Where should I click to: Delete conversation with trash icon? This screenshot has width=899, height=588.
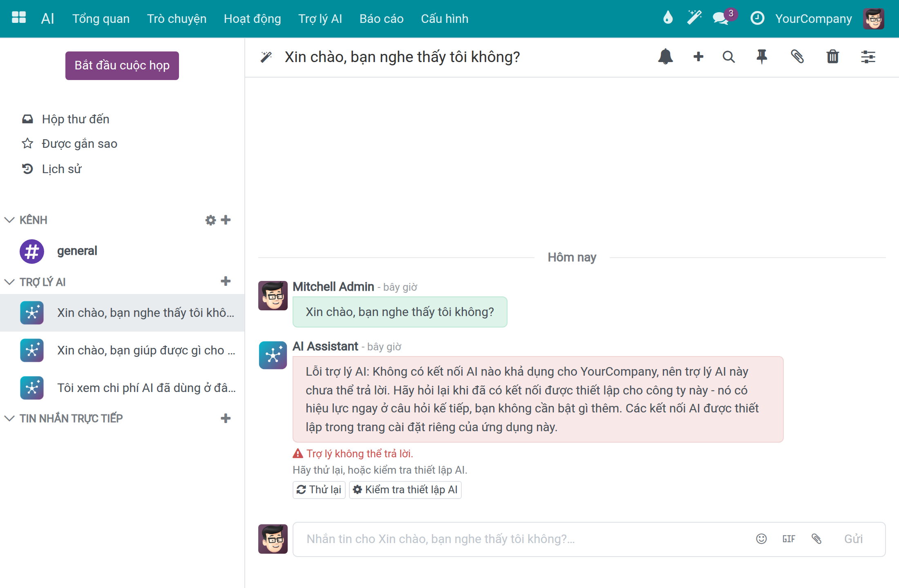833,56
